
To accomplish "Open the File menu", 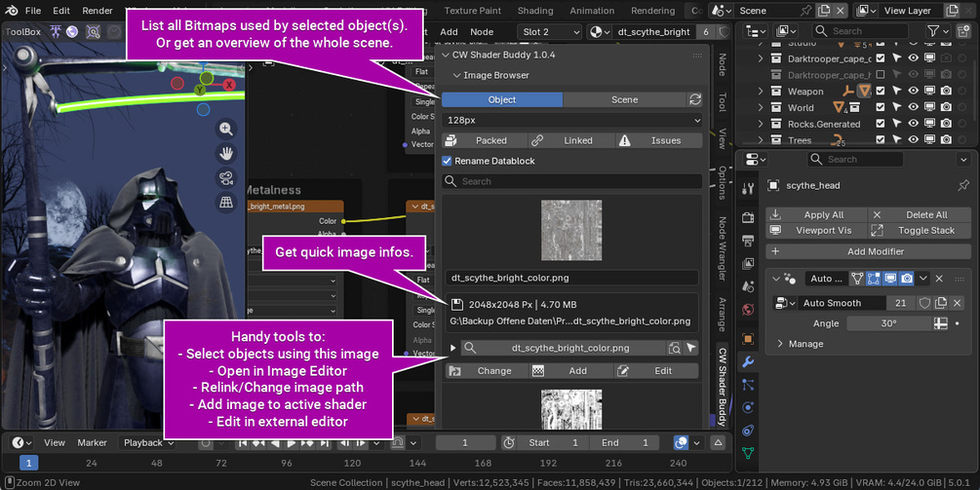I will click(x=33, y=11).
